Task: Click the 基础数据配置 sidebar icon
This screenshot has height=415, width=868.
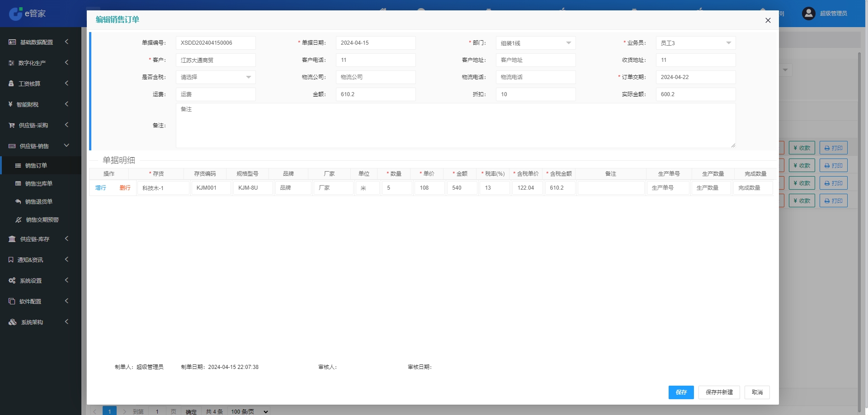Action: coord(12,42)
